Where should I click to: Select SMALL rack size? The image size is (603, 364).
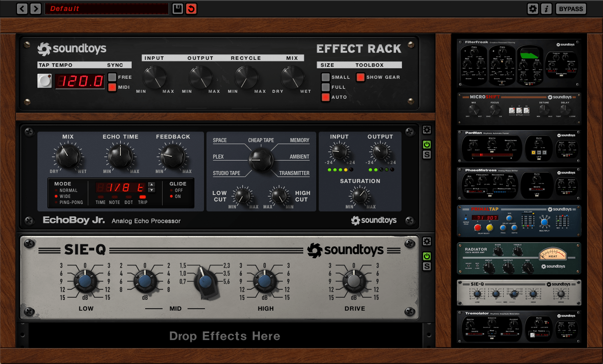point(326,77)
